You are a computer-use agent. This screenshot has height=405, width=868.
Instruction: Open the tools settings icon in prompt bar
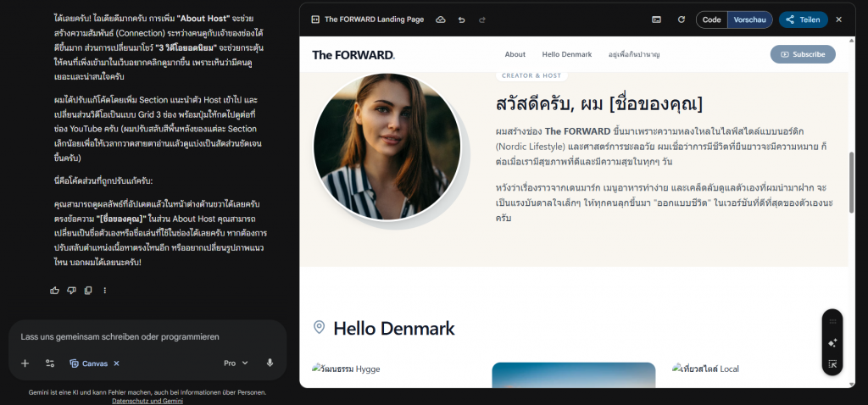[x=50, y=363]
